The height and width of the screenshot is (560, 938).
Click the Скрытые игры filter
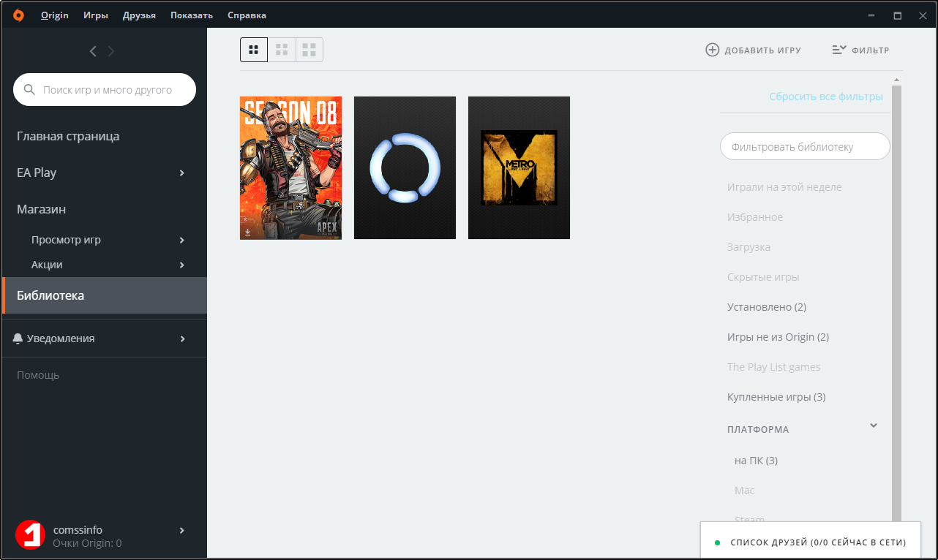pos(763,277)
